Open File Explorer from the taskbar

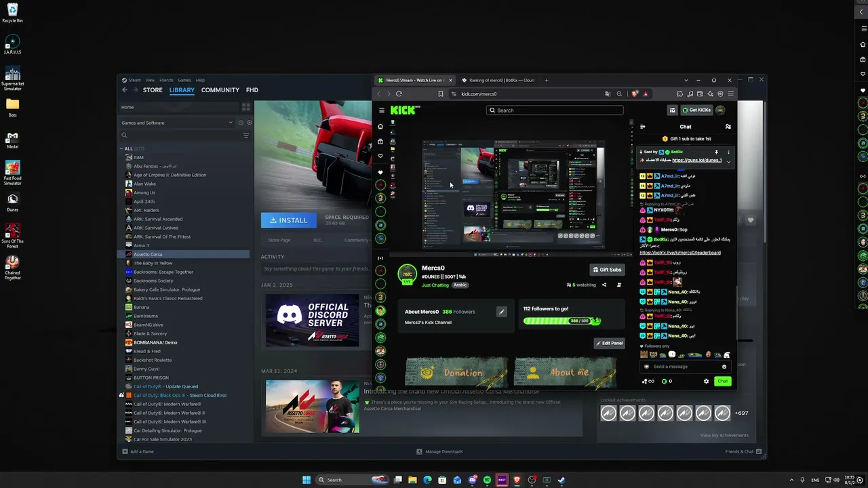412,480
